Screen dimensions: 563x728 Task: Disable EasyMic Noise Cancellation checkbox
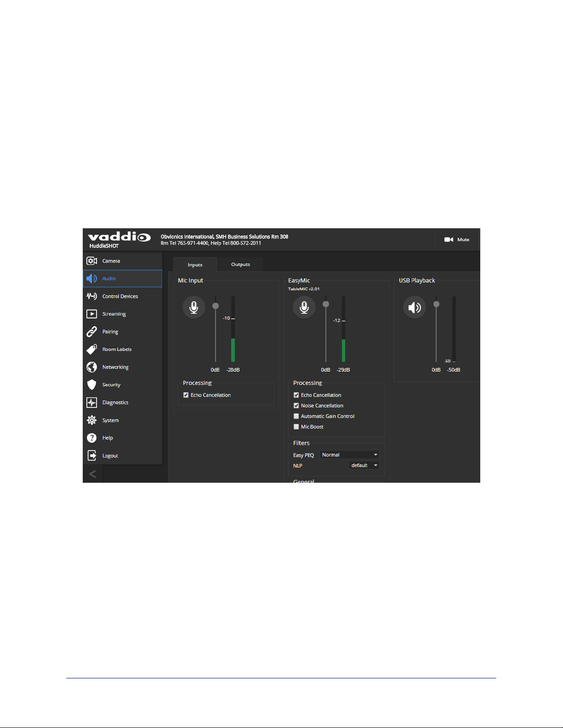tap(296, 406)
